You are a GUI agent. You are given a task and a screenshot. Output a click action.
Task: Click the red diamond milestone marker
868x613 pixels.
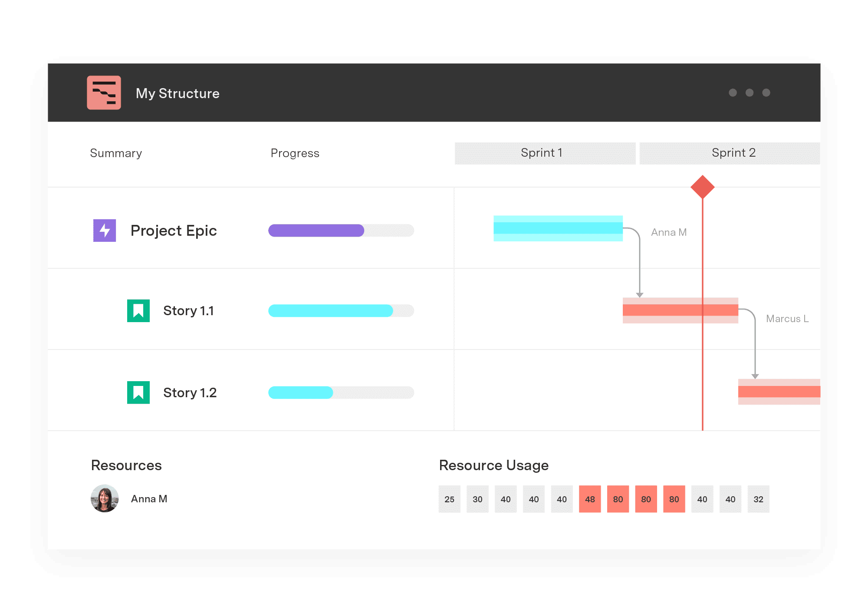coord(702,187)
